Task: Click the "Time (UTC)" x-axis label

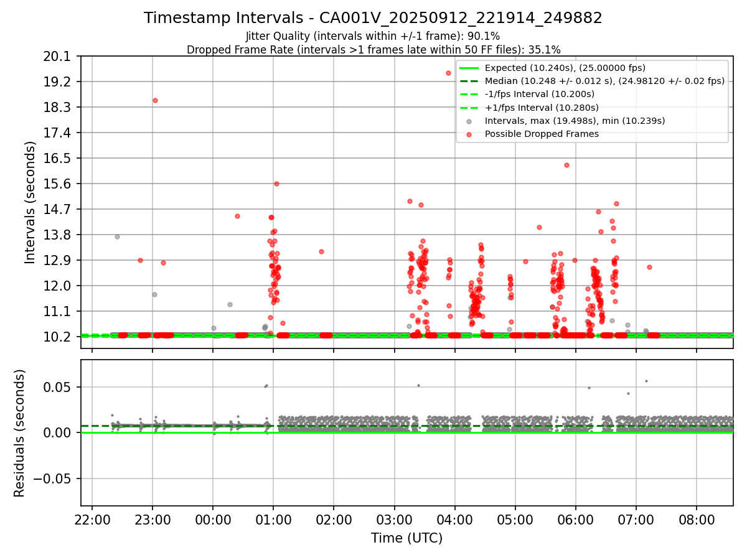Action: [406, 538]
